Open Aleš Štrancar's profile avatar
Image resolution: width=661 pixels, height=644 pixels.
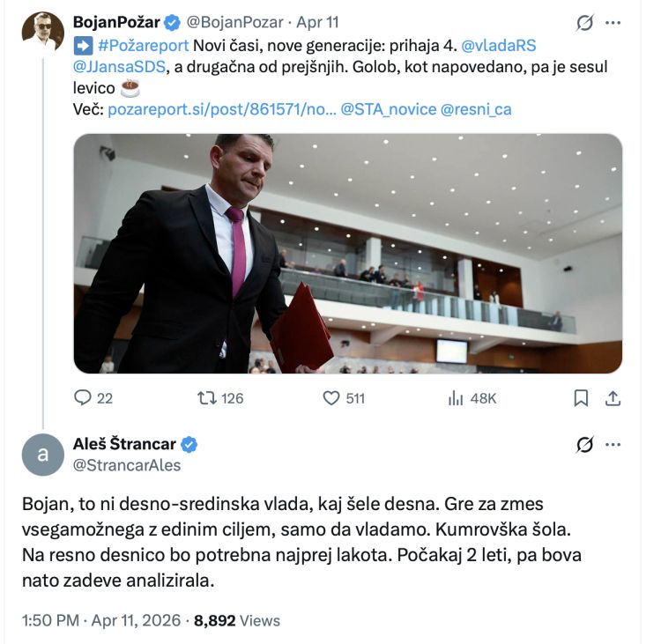(x=43, y=455)
